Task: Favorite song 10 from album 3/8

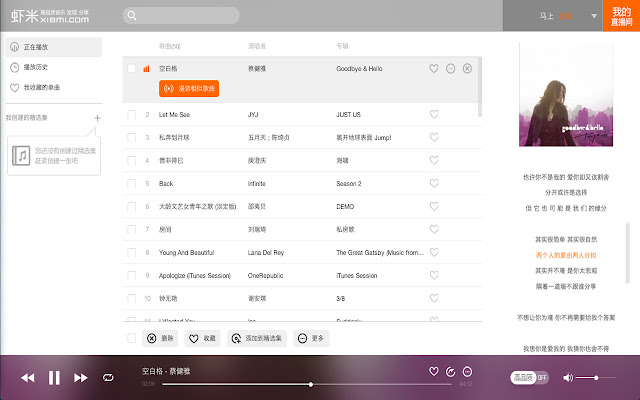Action: tap(434, 298)
